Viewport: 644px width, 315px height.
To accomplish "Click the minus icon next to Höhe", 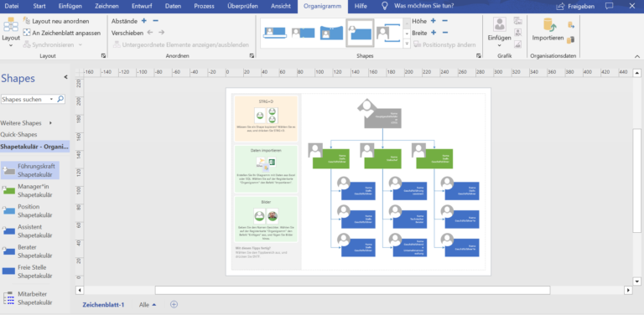I will [x=444, y=21].
